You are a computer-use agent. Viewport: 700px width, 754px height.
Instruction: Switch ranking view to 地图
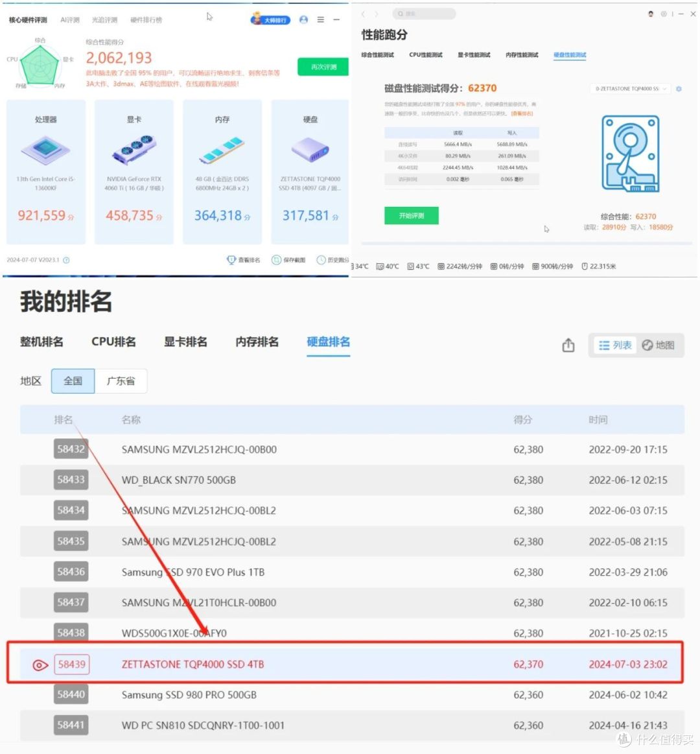658,346
